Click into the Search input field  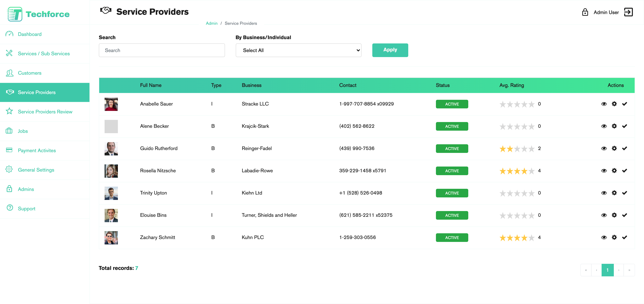pyautogui.click(x=162, y=50)
